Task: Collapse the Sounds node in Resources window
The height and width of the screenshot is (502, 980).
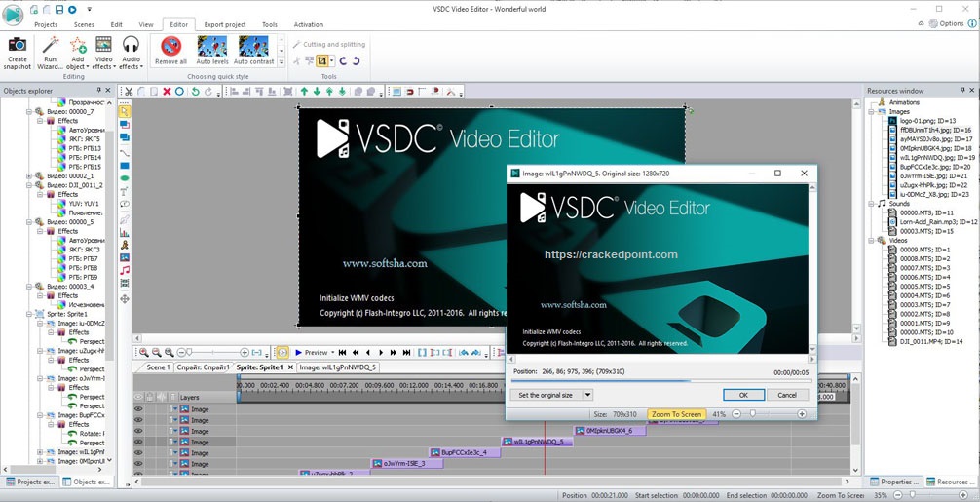Action: (871, 203)
